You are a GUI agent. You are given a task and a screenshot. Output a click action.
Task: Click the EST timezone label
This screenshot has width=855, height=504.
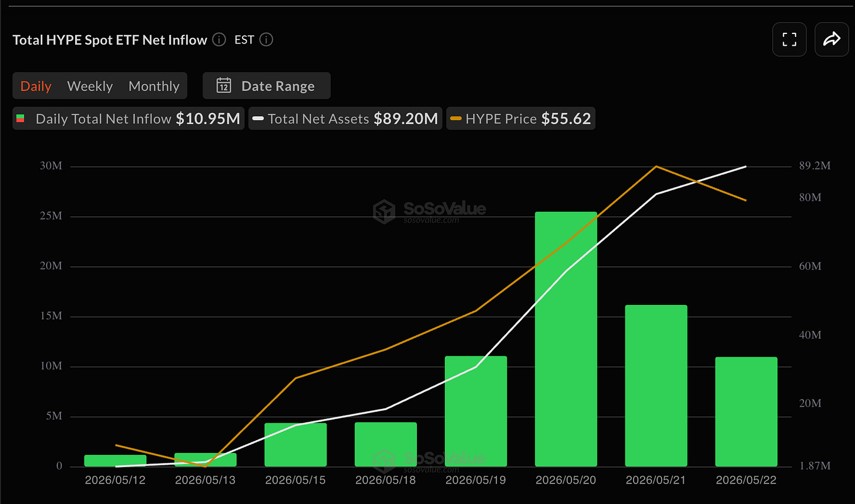tap(244, 40)
